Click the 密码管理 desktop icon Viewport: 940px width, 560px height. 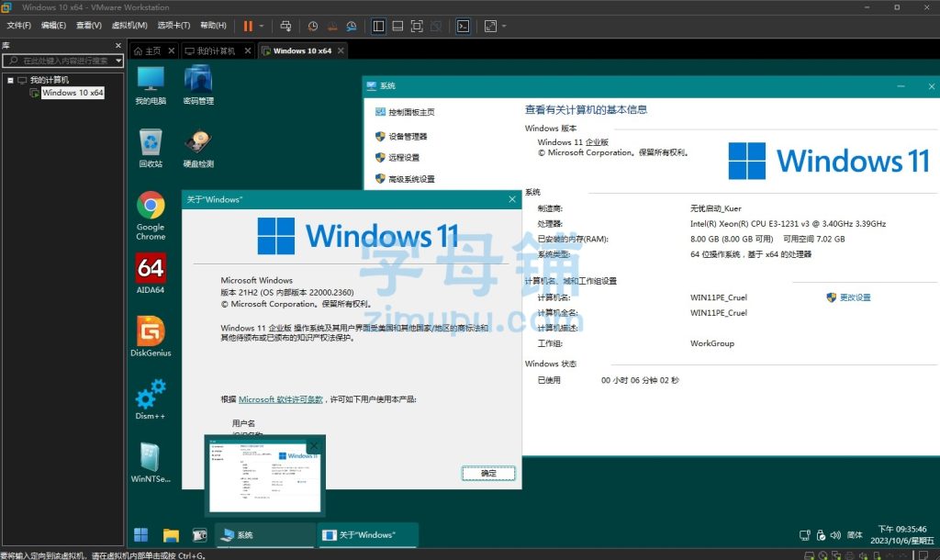[198, 85]
